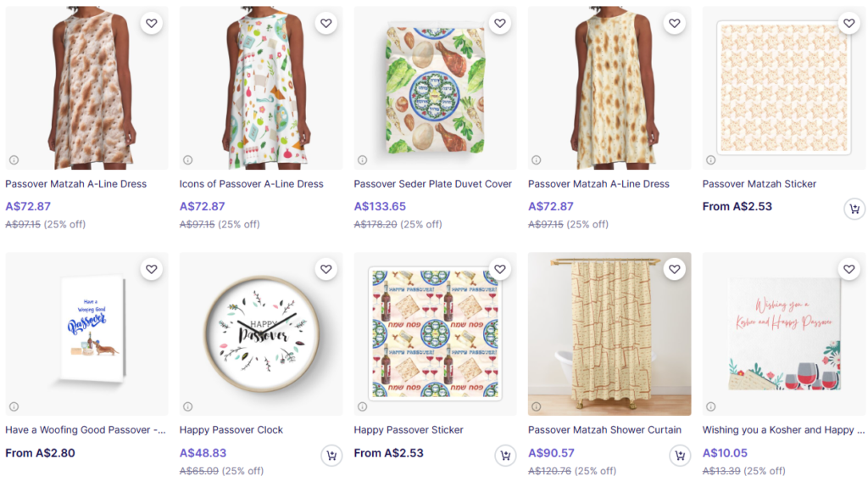Viewport: 868px width, 487px height.
Task: Favorite the Woofing Good Passover card
Action: [152, 270]
